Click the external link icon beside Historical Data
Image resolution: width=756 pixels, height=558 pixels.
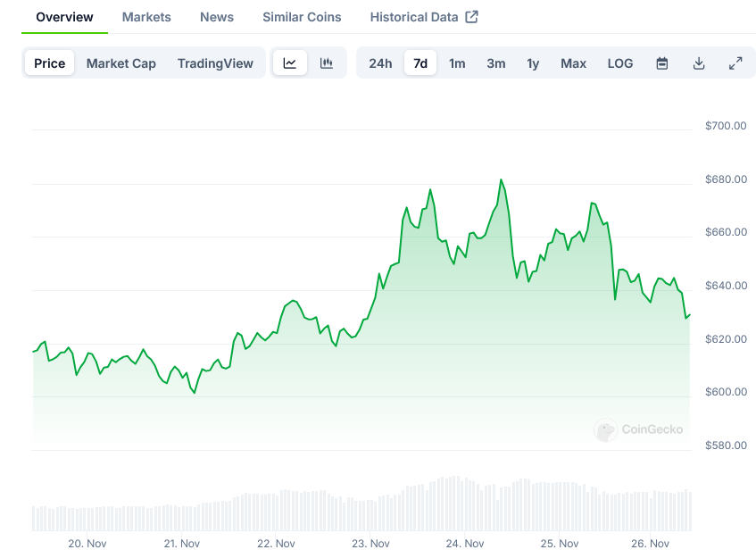tap(472, 17)
